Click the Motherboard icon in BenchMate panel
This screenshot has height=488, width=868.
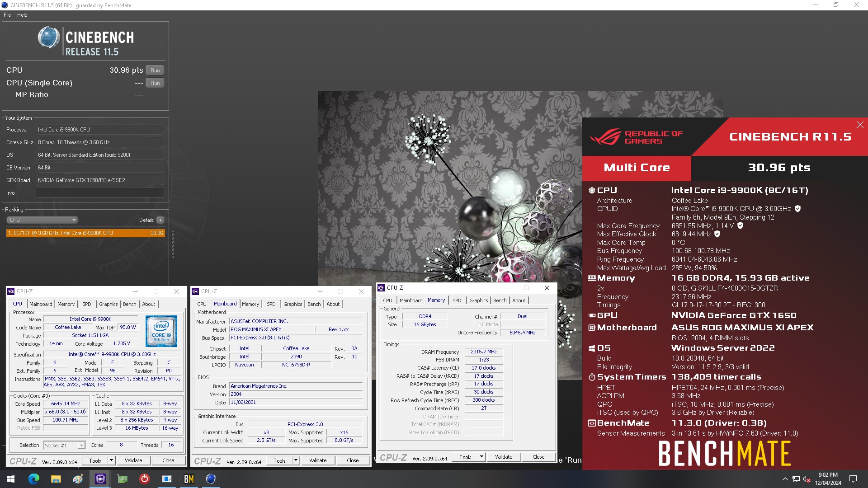(591, 328)
